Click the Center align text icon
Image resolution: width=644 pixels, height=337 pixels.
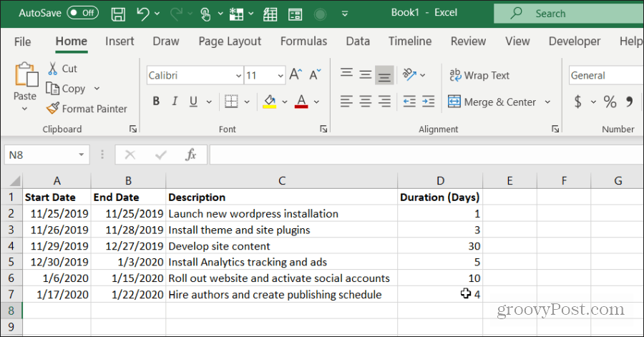click(366, 102)
